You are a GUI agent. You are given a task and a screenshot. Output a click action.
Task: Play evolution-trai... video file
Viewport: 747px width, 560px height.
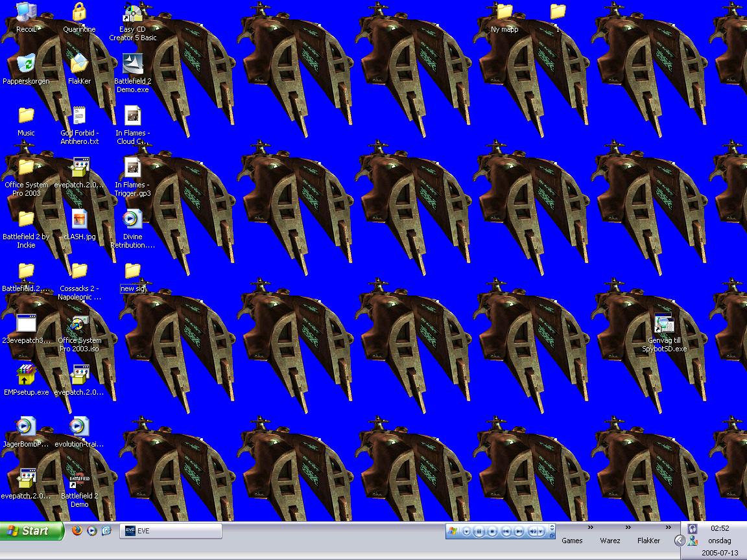point(79,426)
